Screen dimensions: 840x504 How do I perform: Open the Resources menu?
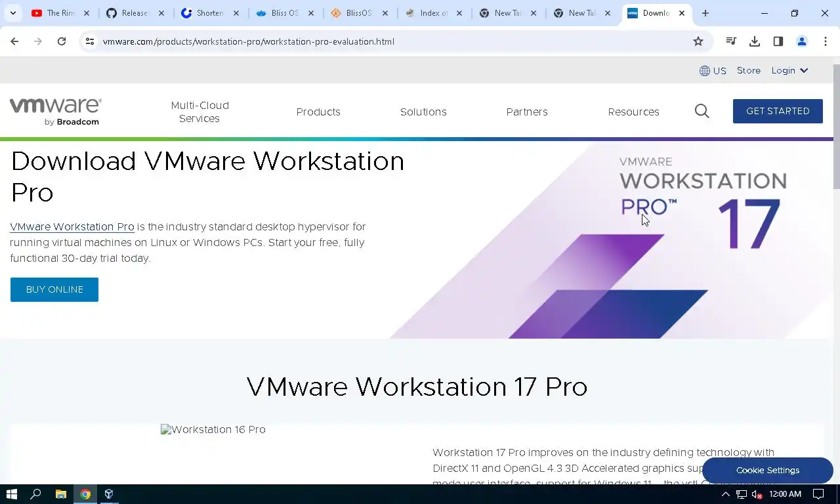coord(633,112)
